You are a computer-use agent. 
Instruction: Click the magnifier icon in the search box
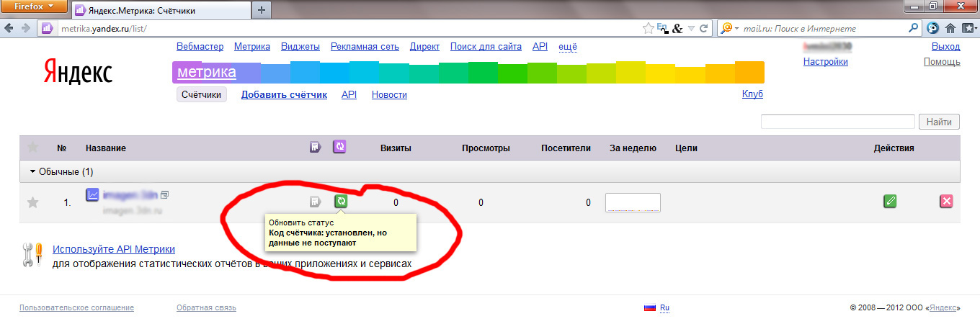coord(914,28)
